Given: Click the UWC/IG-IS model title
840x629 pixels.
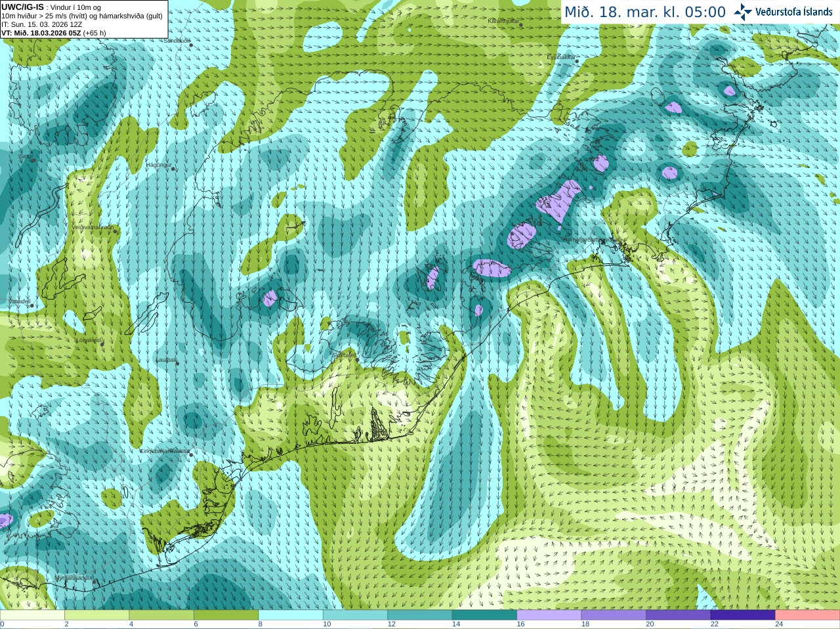Looking at the screenshot, I should click(x=23, y=7).
